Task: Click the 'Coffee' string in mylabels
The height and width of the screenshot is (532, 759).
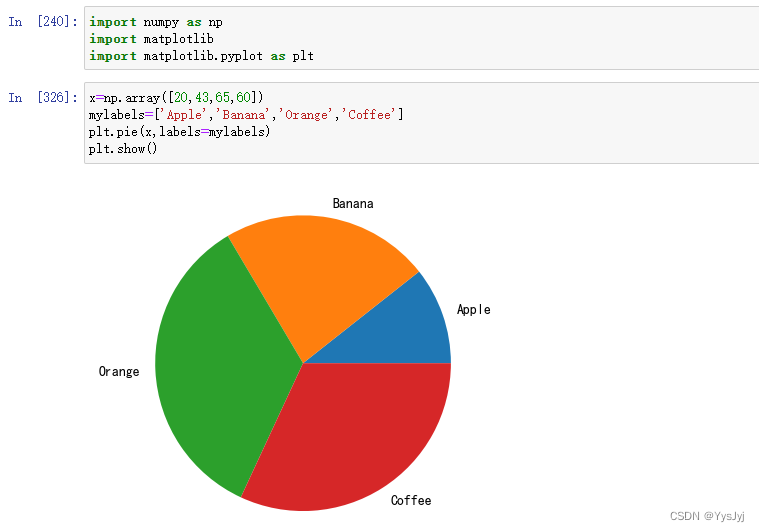Action: (x=369, y=115)
